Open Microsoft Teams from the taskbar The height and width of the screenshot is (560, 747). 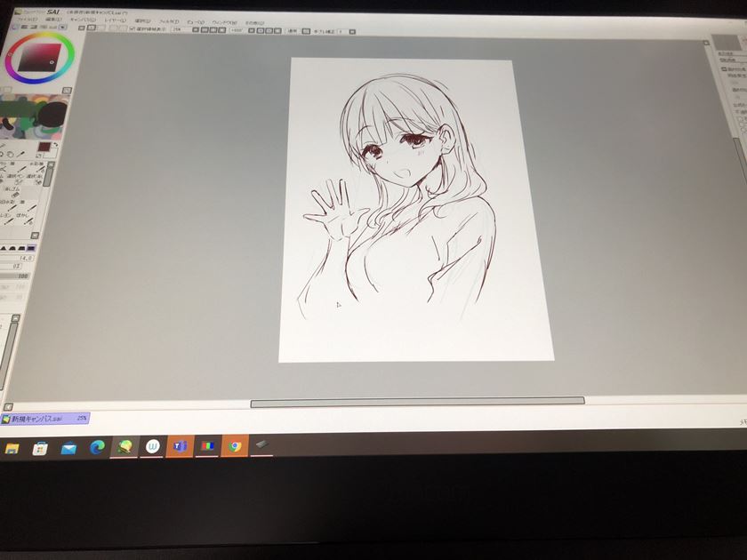[180, 447]
